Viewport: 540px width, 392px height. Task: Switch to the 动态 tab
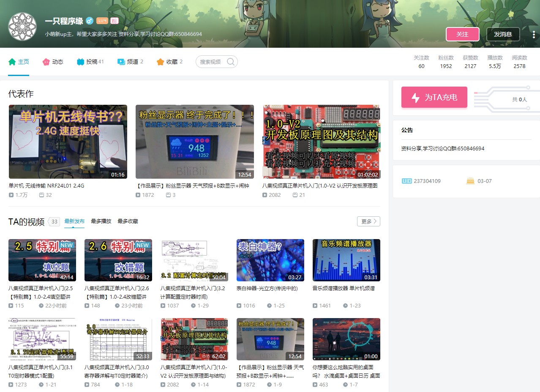click(53, 62)
